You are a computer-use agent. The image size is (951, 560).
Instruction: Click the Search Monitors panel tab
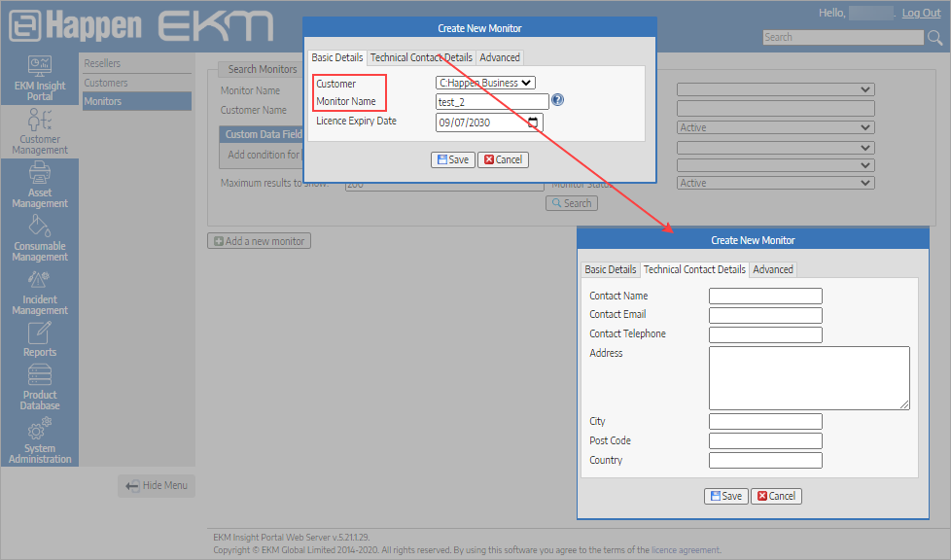click(262, 69)
